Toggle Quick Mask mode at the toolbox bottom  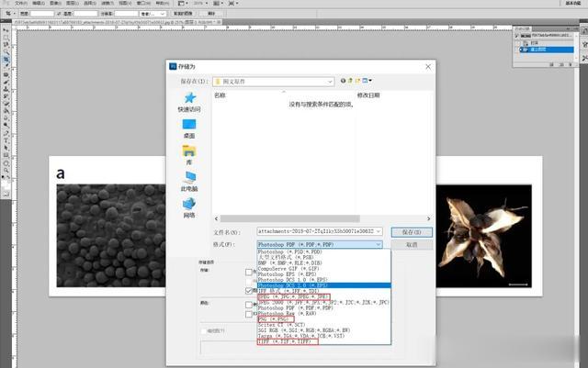tap(6, 195)
